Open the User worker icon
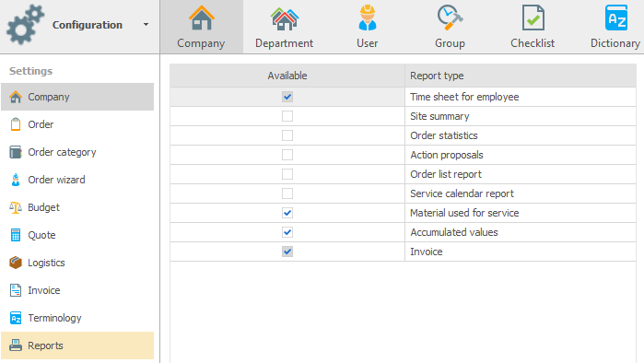Image resolution: width=644 pixels, height=363 pixels. coord(368,18)
